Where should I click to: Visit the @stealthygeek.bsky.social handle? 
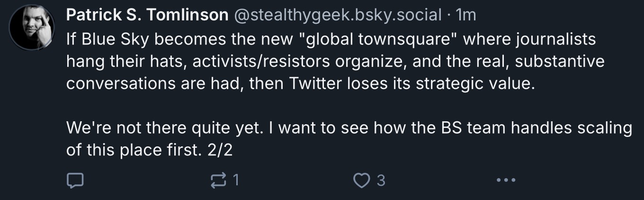click(337, 16)
